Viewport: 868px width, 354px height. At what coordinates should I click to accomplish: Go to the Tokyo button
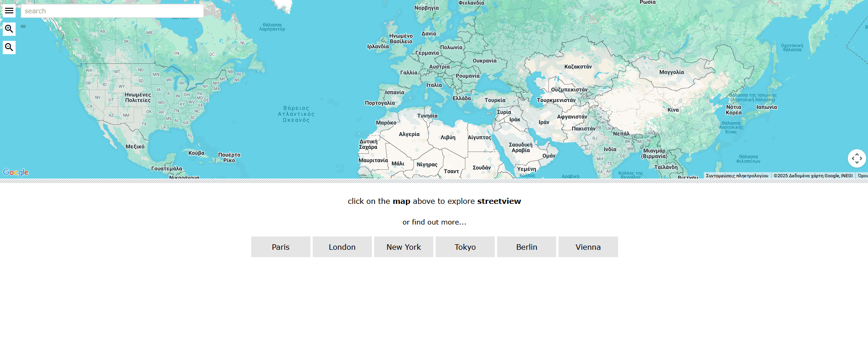[465, 247]
